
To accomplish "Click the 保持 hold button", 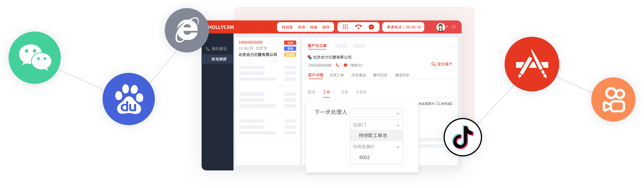I will (x=326, y=27).
